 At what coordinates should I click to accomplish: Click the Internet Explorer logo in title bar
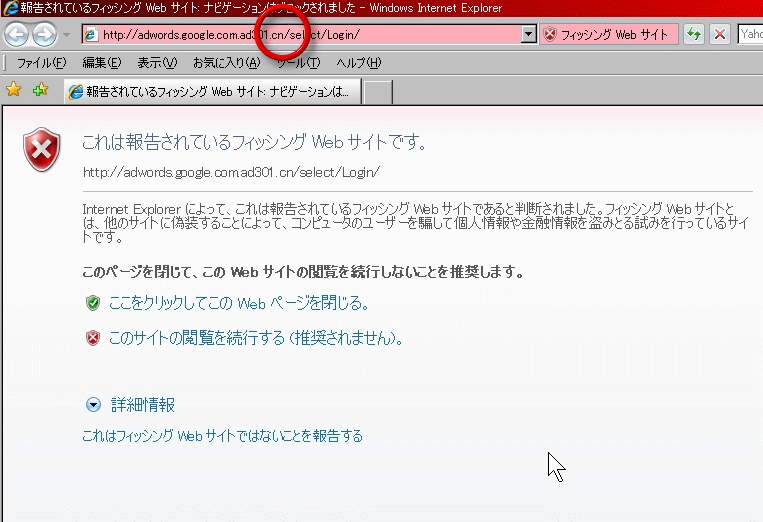[x=10, y=8]
